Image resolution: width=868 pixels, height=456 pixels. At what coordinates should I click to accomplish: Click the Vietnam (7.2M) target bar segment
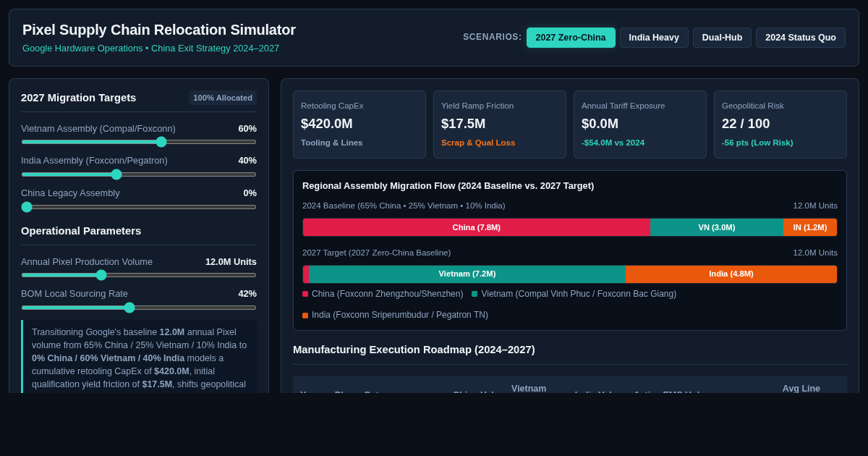[x=467, y=274]
